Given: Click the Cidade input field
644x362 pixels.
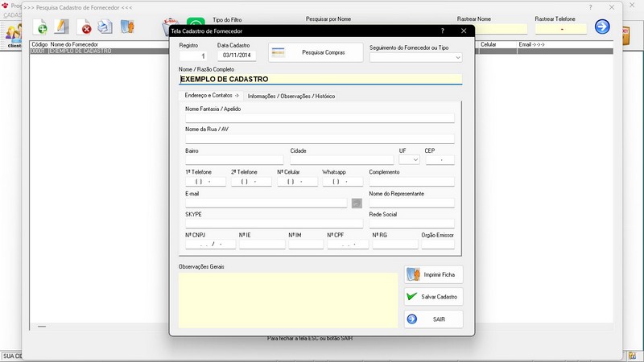Looking at the screenshot, I should pos(341,159).
